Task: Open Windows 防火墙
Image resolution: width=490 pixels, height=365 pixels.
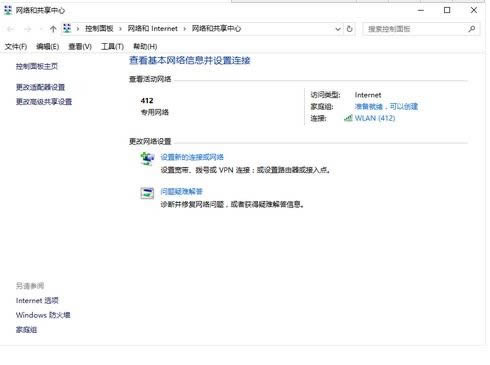Action: (x=43, y=315)
